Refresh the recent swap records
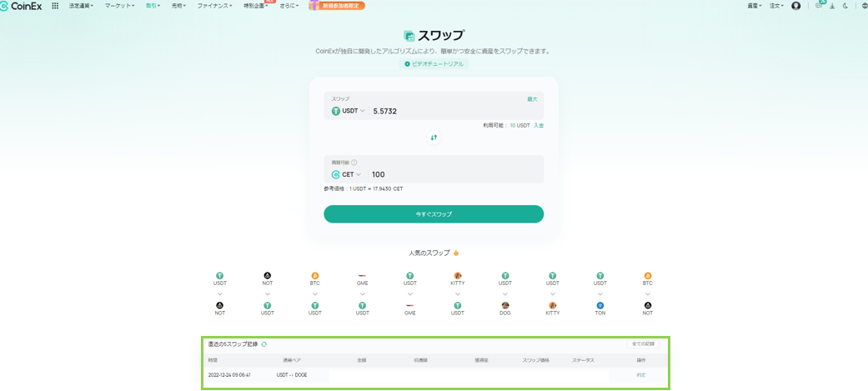This screenshot has width=868, height=391. coord(264,343)
